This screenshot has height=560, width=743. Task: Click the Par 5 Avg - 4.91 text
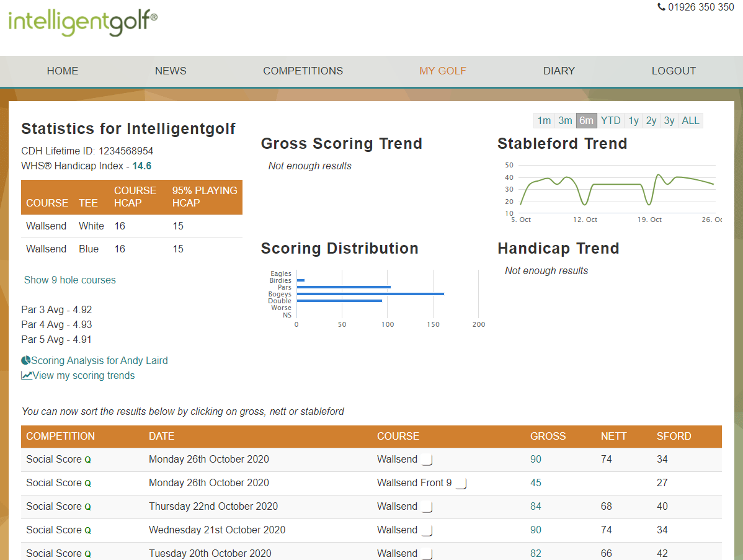(x=56, y=340)
